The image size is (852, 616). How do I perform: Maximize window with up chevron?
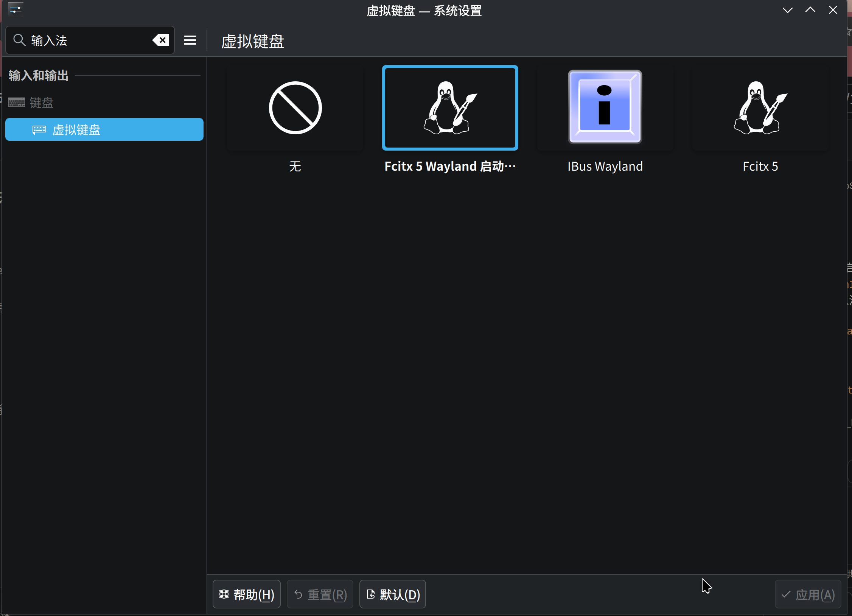pos(810,10)
